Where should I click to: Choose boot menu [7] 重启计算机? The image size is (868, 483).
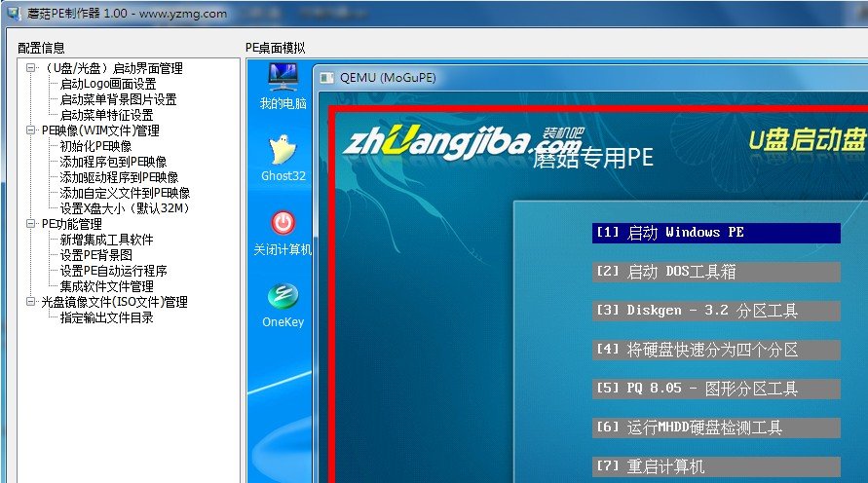click(x=716, y=466)
